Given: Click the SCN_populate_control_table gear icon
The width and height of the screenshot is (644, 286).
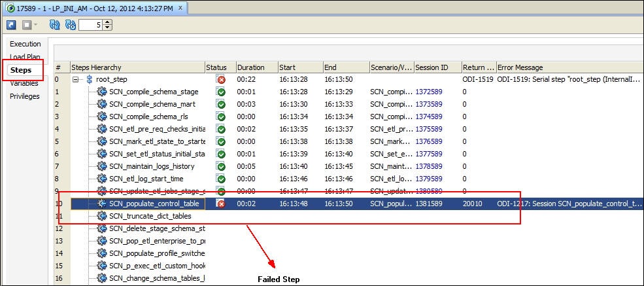Looking at the screenshot, I should (102, 204).
